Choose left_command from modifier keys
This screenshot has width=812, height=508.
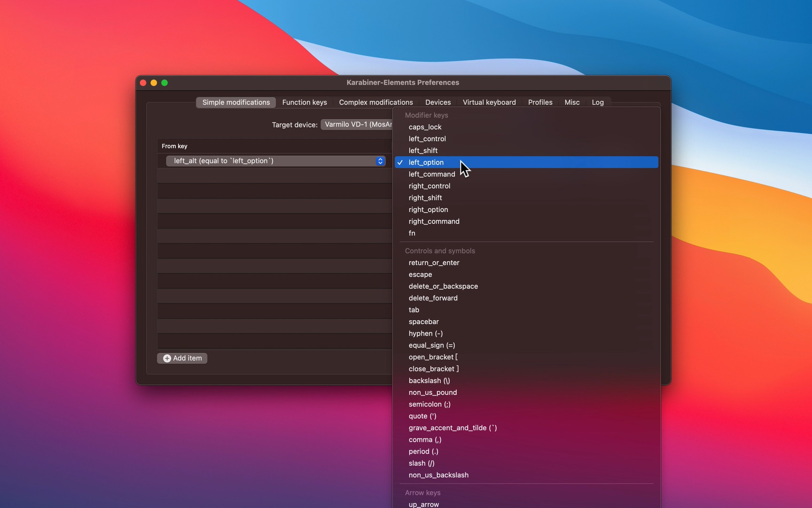coord(526,174)
